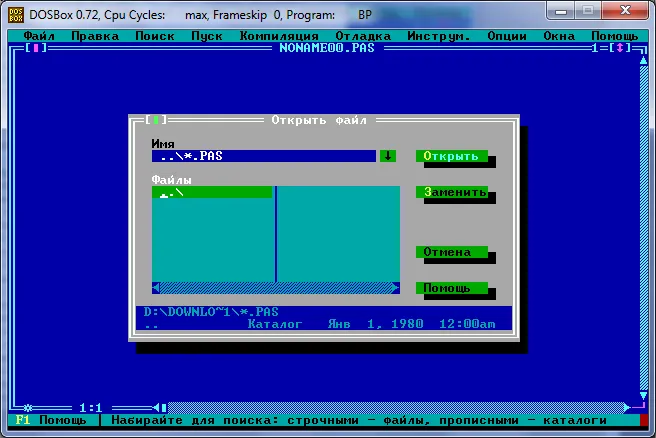Close the NONAME00.PAS editor window via its close box
Image resolution: width=656 pixels, height=438 pixels.
pos(36,48)
